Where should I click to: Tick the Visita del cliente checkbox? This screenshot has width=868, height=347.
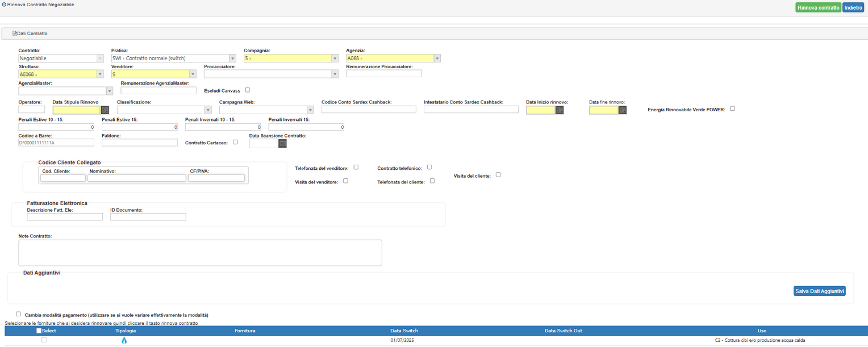pos(498,174)
